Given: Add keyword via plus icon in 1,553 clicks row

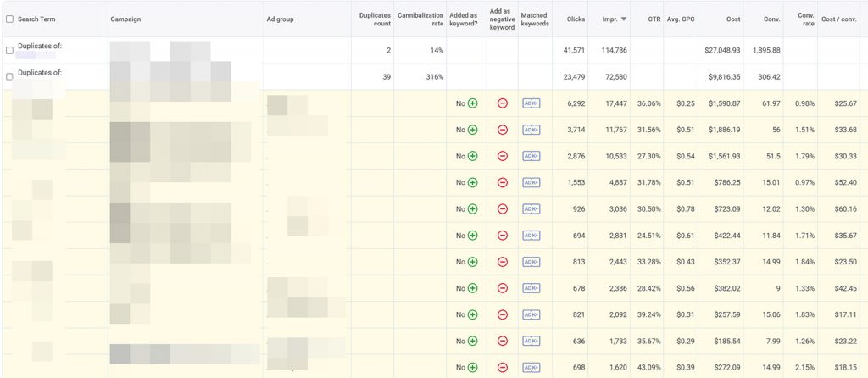Looking at the screenshot, I should tap(473, 182).
